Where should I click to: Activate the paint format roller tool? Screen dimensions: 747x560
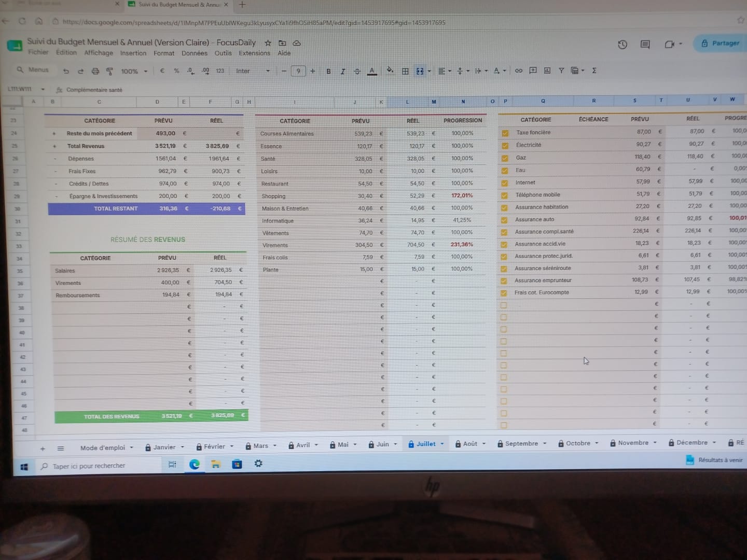click(x=109, y=71)
